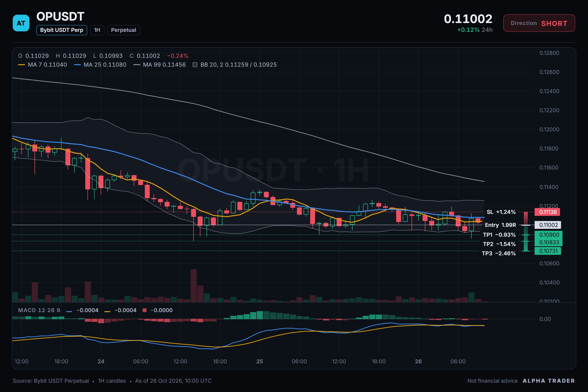Screen dimensions: 588x392
Task: Click the TP2 price tag 0.10833
Action: (x=549, y=242)
